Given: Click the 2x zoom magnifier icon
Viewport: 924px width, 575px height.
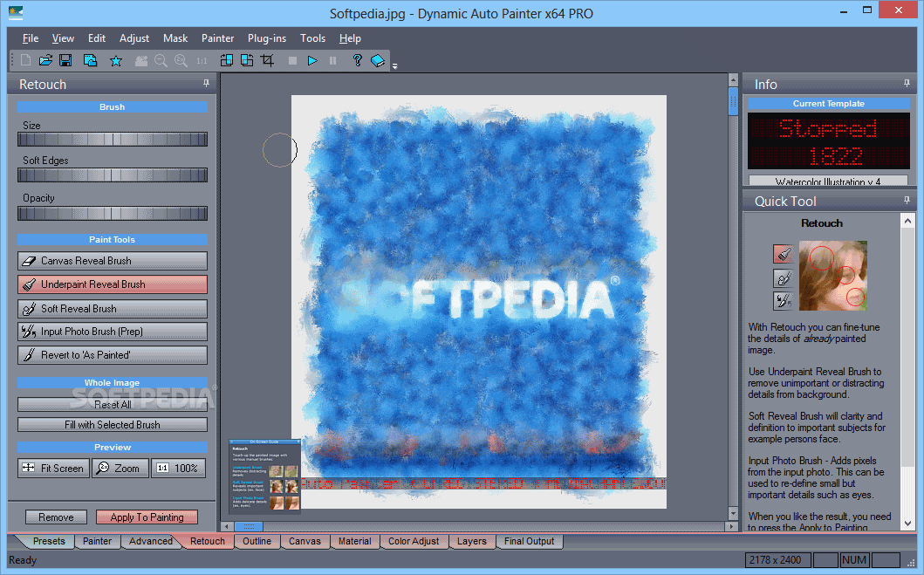Looking at the screenshot, I should point(181,60).
